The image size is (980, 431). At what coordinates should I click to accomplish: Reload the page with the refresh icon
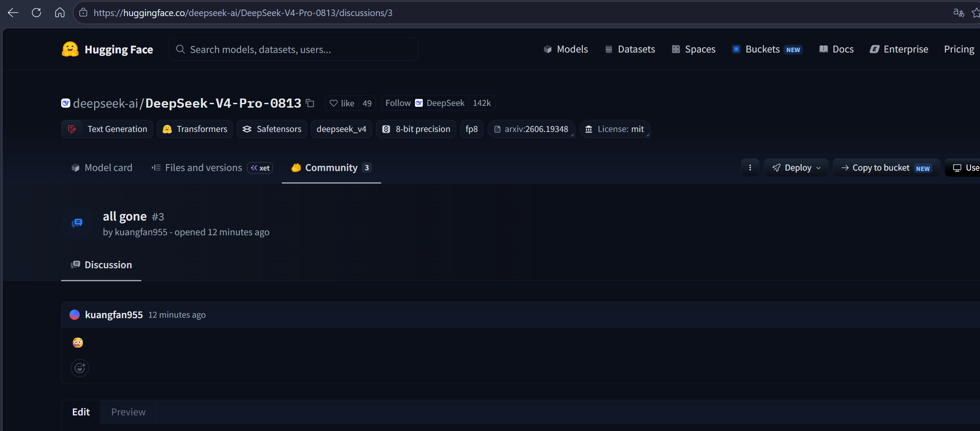coord(36,13)
